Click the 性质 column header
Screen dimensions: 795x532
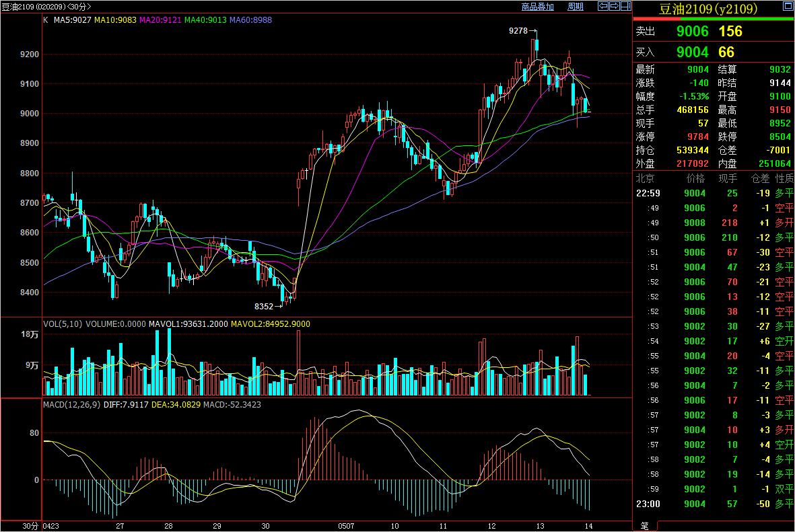click(784, 178)
